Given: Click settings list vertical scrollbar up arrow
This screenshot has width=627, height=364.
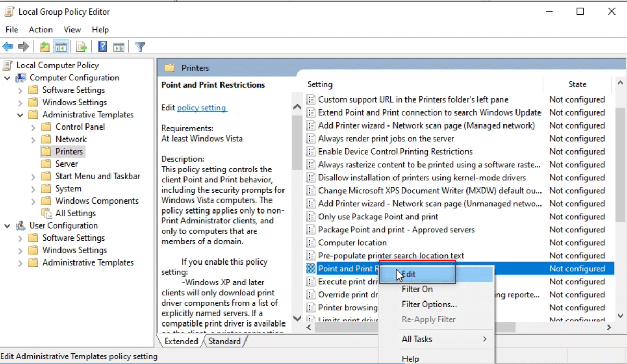Looking at the screenshot, I should (x=620, y=82).
